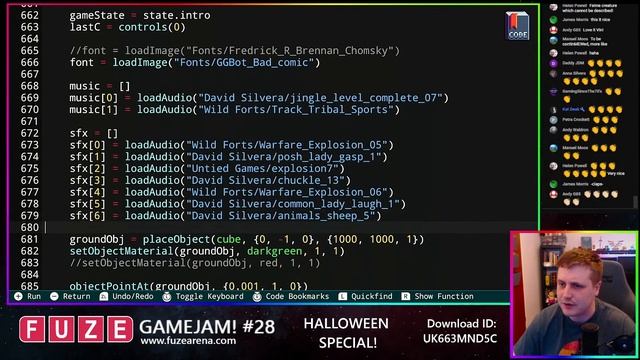
Task: Click the Return minus icon
Action: [54, 296]
